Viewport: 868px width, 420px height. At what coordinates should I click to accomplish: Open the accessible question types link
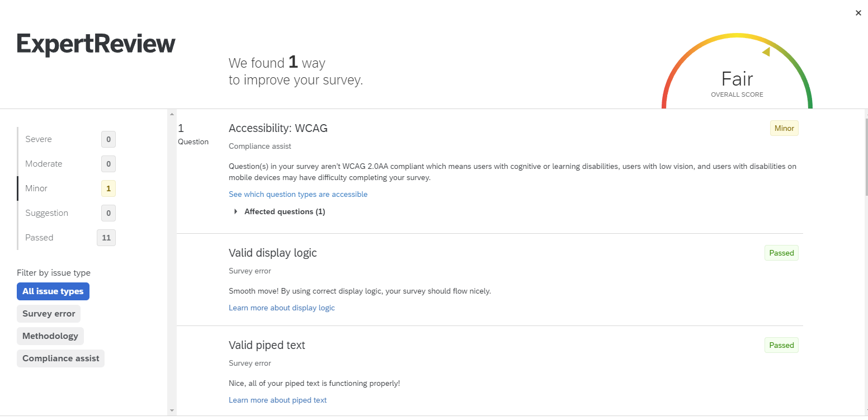[298, 194]
